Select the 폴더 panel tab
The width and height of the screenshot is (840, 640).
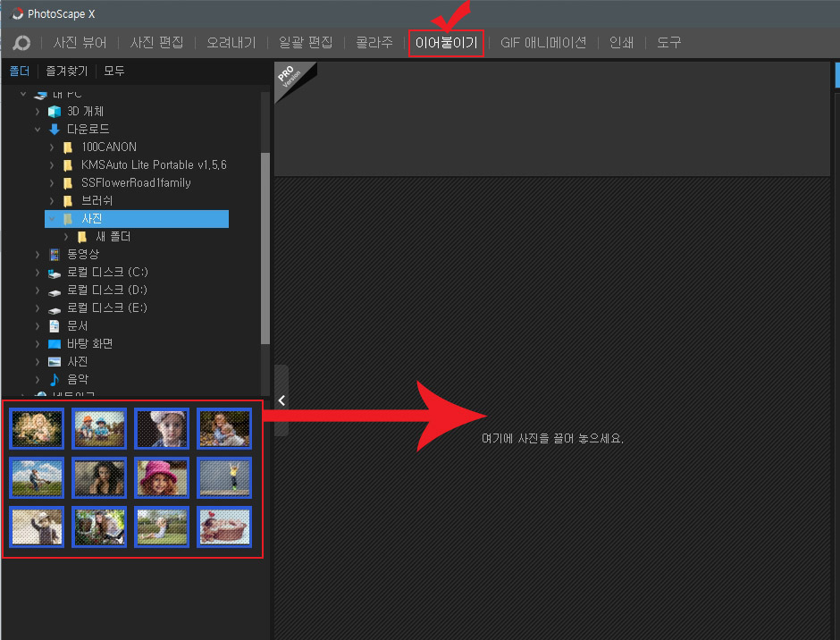[x=20, y=71]
